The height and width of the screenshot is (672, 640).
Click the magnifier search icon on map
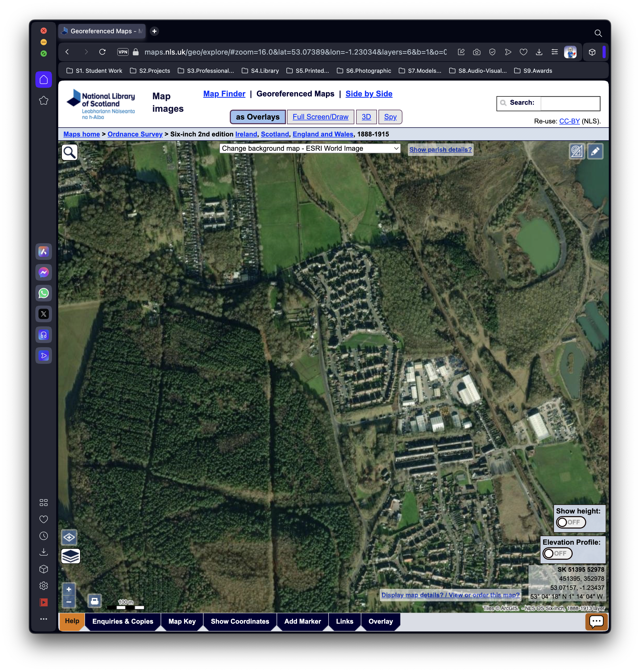coord(70,152)
